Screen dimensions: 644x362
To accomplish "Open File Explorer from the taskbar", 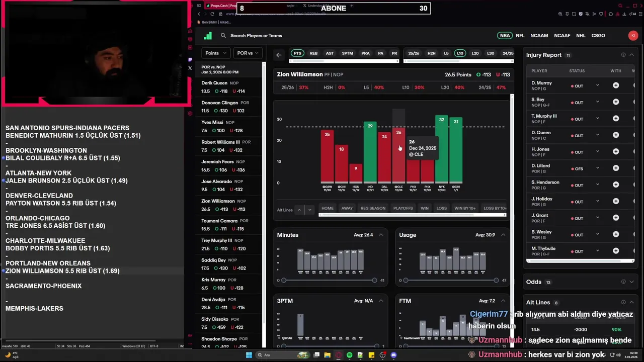I will (x=327, y=355).
